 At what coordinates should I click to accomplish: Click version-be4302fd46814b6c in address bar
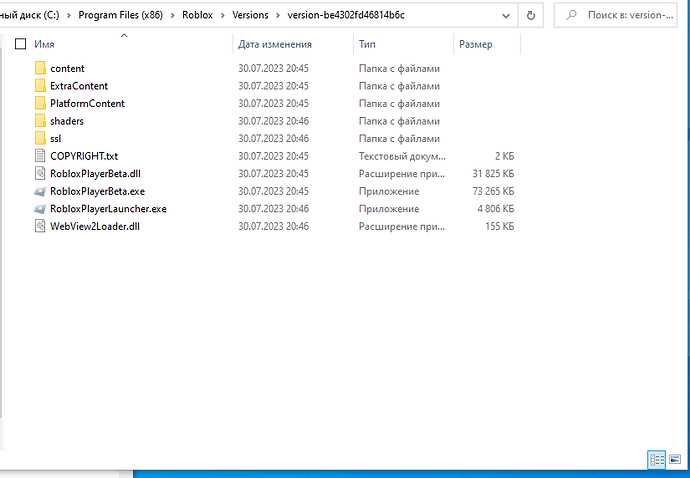[346, 15]
